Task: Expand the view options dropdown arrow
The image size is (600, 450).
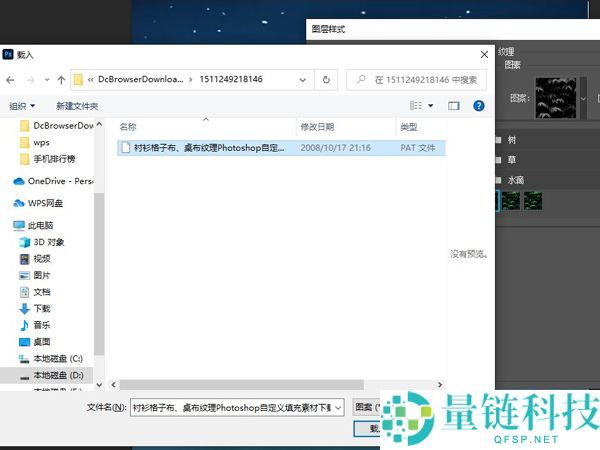Action: 431,105
